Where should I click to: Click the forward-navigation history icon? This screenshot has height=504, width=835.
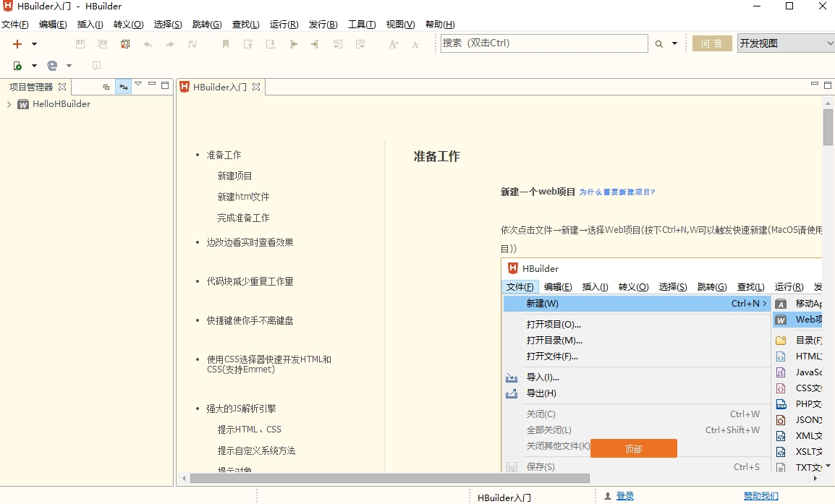point(360,44)
